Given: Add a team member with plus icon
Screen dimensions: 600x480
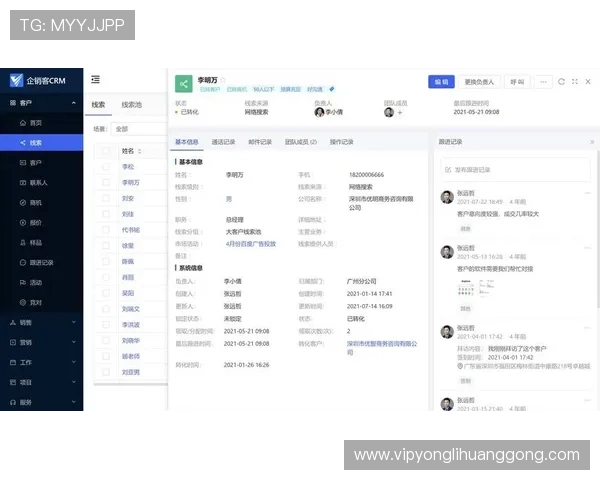Looking at the screenshot, I should pos(400,112).
